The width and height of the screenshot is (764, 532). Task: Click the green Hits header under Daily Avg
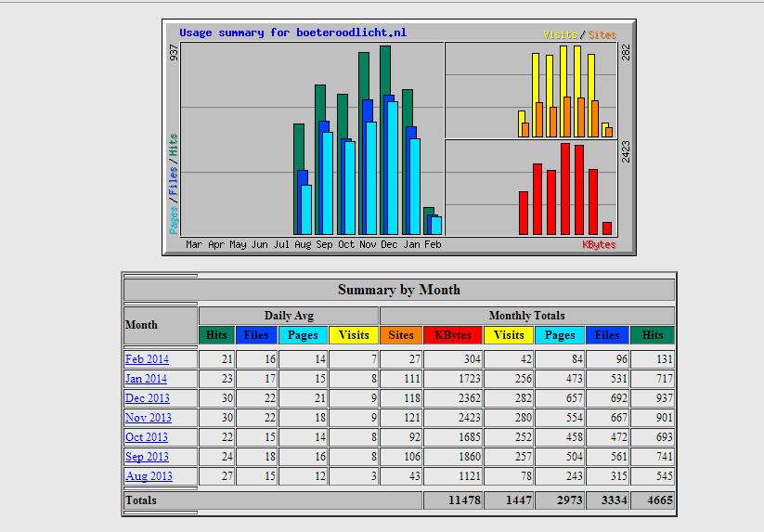(216, 335)
